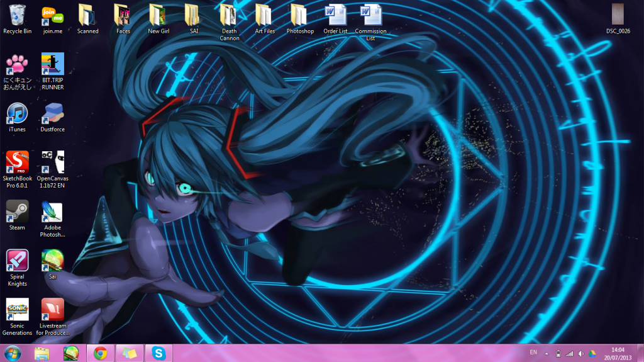Switch to Sticky Notes in the taskbar
This screenshot has height=362, width=644.
[x=130, y=353]
